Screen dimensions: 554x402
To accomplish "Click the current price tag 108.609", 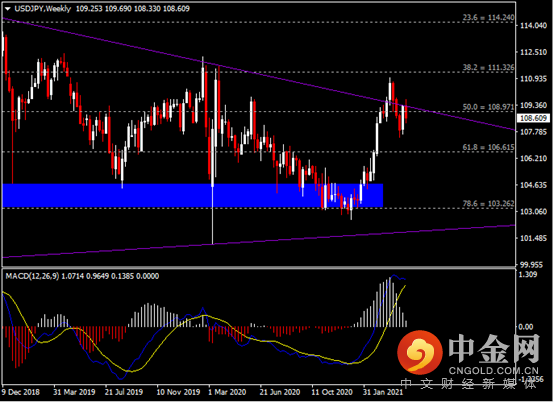I will click(x=533, y=118).
